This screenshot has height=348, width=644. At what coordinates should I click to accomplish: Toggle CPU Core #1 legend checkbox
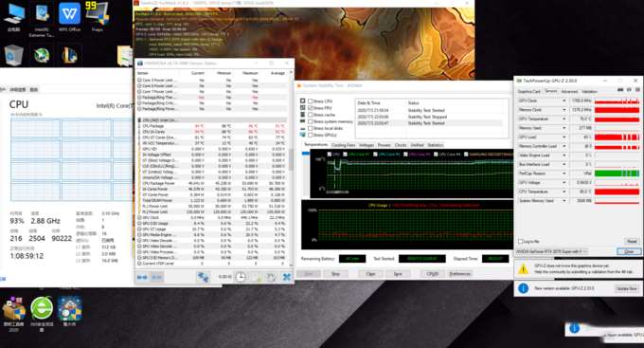346,155
